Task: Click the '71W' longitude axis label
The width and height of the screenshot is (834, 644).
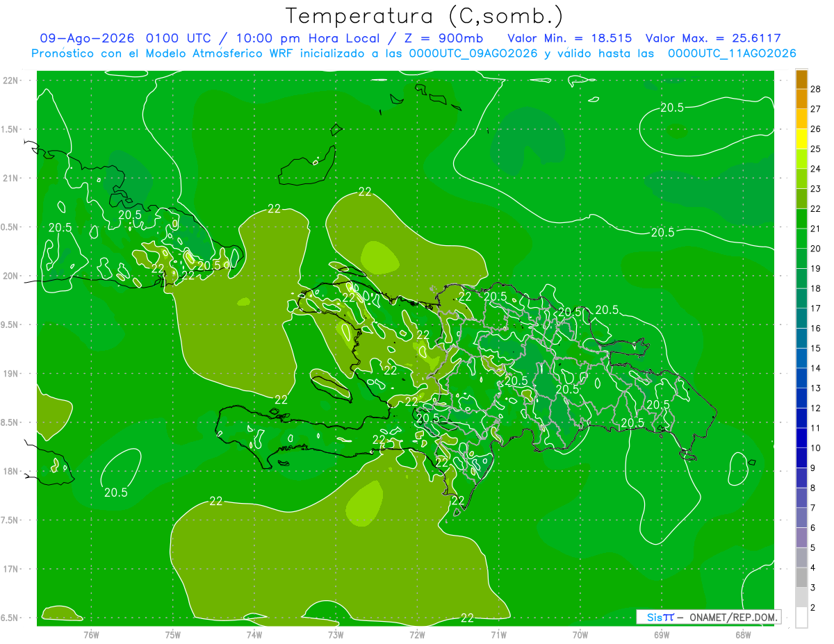Action: (498, 634)
